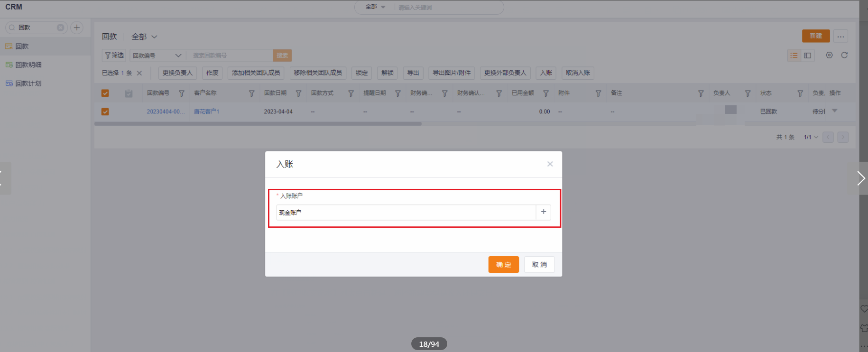
Task: Focus the 搜索回款编号 input field
Action: coord(230,56)
